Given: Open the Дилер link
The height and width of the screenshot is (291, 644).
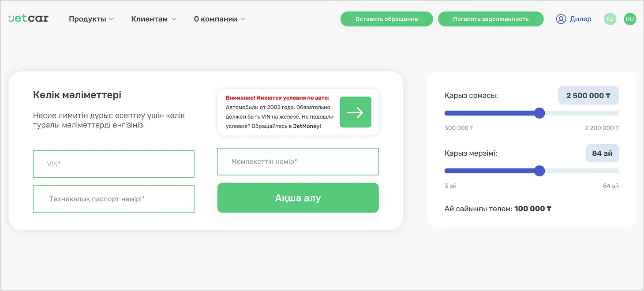Looking at the screenshot, I should 581,19.
